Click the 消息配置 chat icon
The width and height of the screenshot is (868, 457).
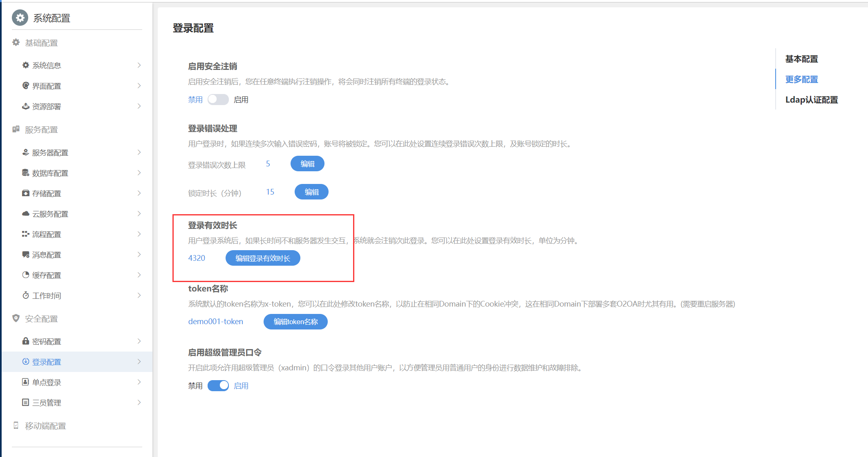[x=25, y=254]
